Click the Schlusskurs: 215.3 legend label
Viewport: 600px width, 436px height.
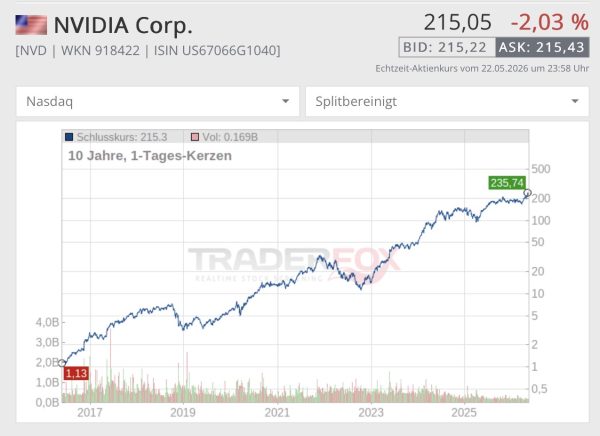click(122, 137)
